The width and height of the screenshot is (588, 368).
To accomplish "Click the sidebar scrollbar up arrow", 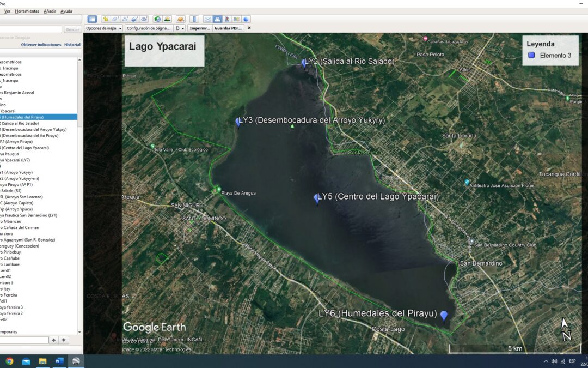I will coord(79,60).
